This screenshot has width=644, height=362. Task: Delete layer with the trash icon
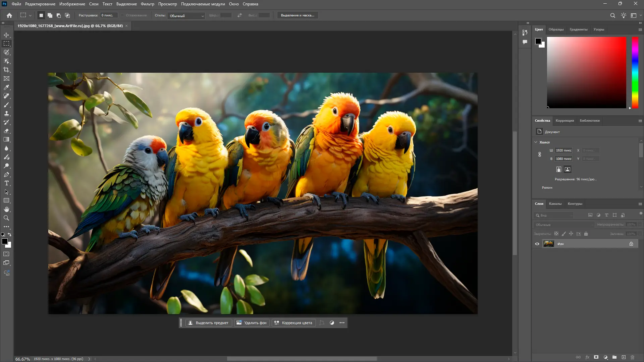[633, 357]
